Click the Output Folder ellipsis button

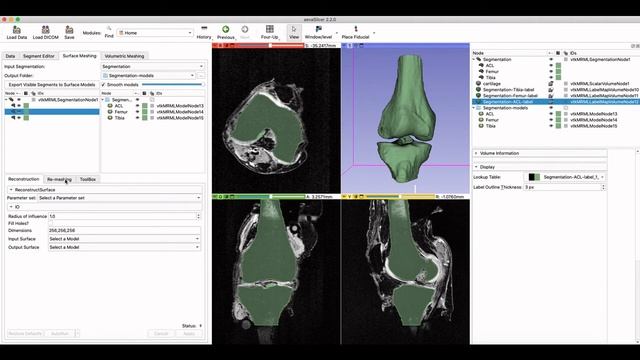coord(201,76)
